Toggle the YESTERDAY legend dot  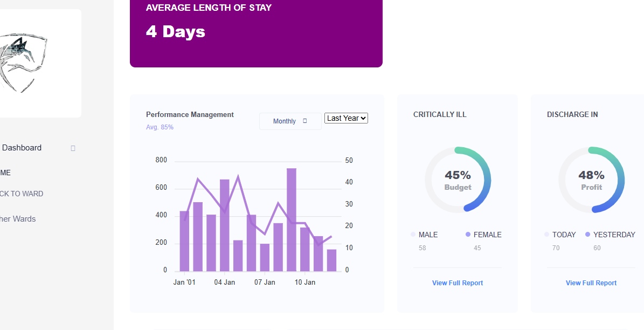(588, 235)
